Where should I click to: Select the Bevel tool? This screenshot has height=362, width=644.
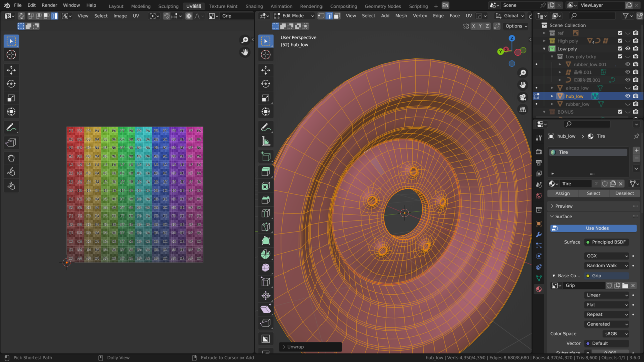pyautogui.click(x=266, y=200)
